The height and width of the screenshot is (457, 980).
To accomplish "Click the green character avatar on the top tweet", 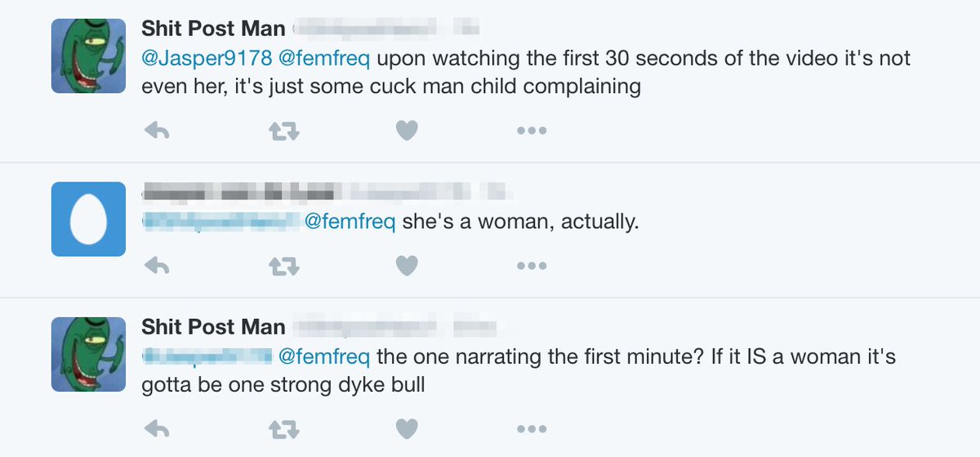I will (88, 56).
